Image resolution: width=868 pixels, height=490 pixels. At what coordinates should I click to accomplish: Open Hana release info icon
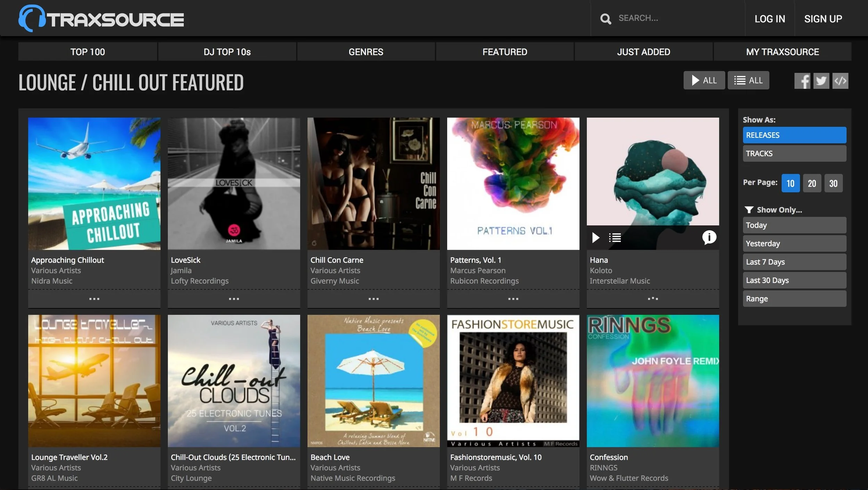coord(709,238)
